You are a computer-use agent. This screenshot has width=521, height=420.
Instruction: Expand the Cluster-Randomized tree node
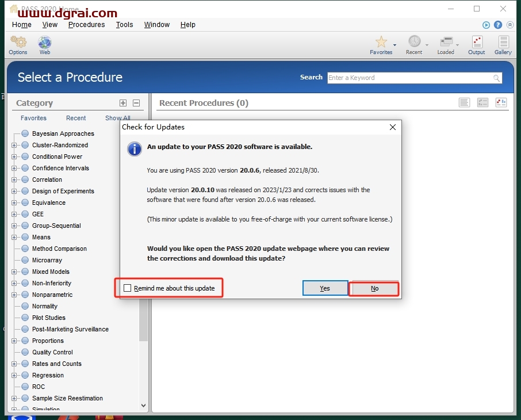(x=14, y=146)
